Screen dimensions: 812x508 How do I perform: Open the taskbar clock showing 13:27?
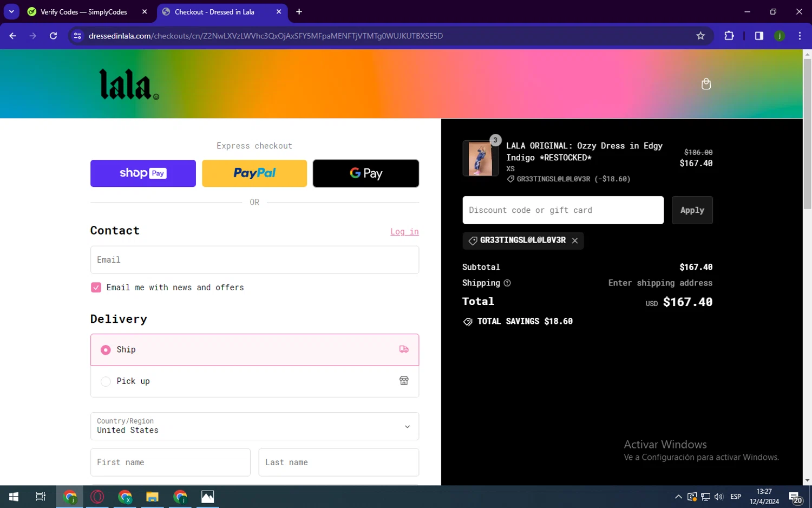point(764,497)
